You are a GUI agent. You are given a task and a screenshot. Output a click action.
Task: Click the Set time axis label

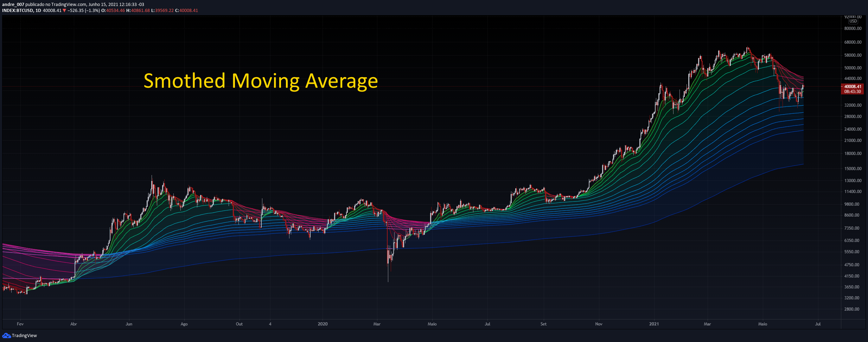(543, 324)
